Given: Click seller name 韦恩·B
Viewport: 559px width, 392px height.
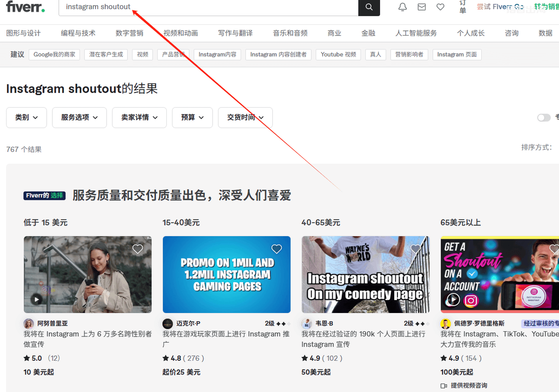Looking at the screenshot, I should pyautogui.click(x=324, y=323).
